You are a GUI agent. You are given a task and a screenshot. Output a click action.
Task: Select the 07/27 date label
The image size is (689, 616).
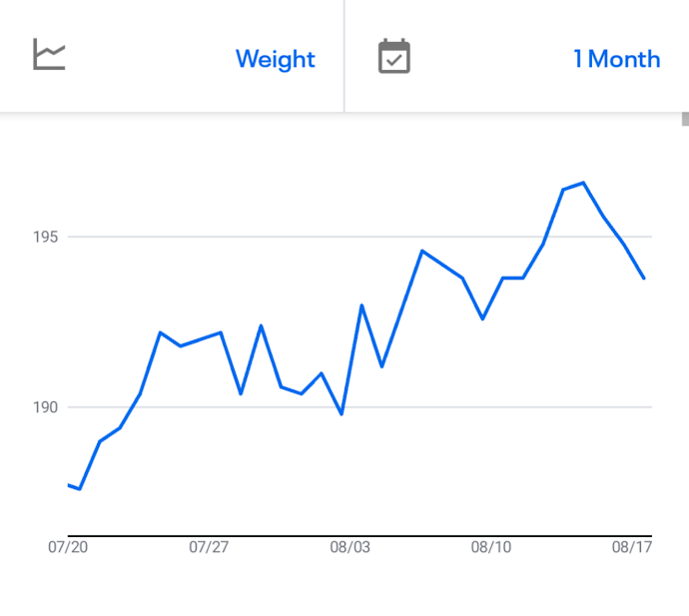209,547
